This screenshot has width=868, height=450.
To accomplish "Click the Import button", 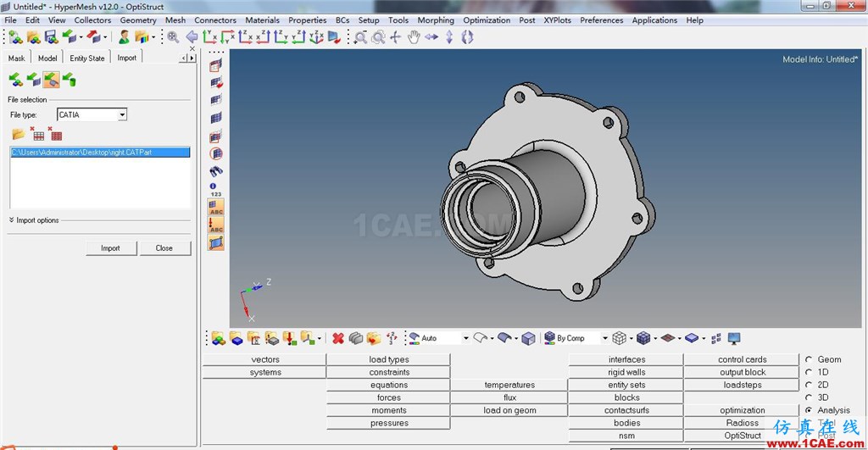I will [111, 248].
